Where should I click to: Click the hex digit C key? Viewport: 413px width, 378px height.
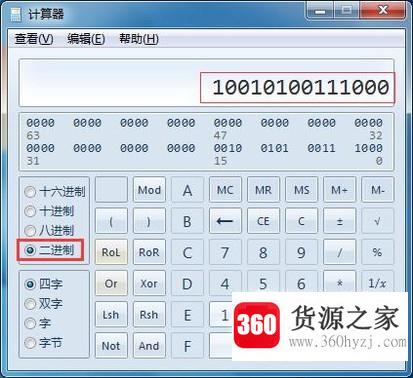(187, 252)
